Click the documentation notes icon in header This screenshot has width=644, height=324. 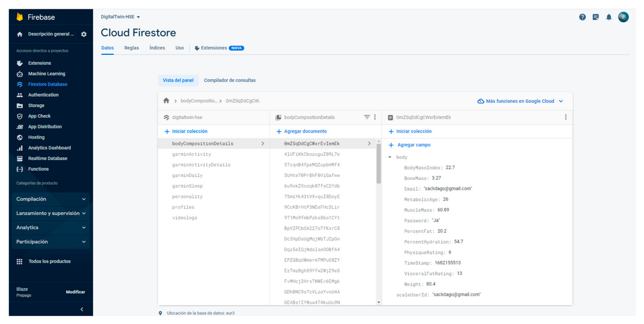coord(596,17)
